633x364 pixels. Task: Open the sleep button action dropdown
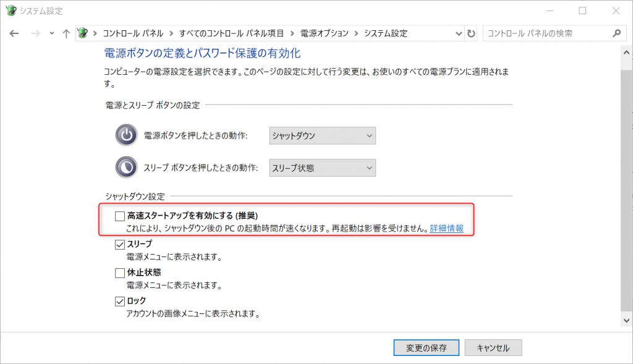[x=322, y=167]
